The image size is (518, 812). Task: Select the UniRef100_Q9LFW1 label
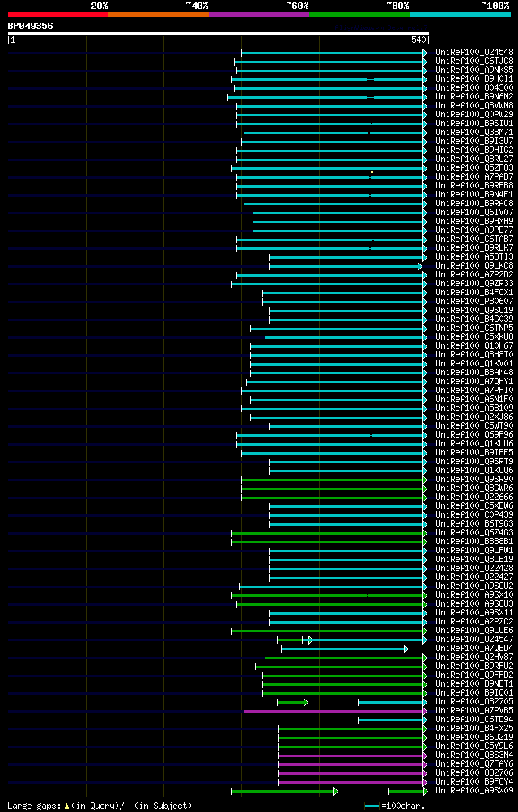tap(474, 551)
